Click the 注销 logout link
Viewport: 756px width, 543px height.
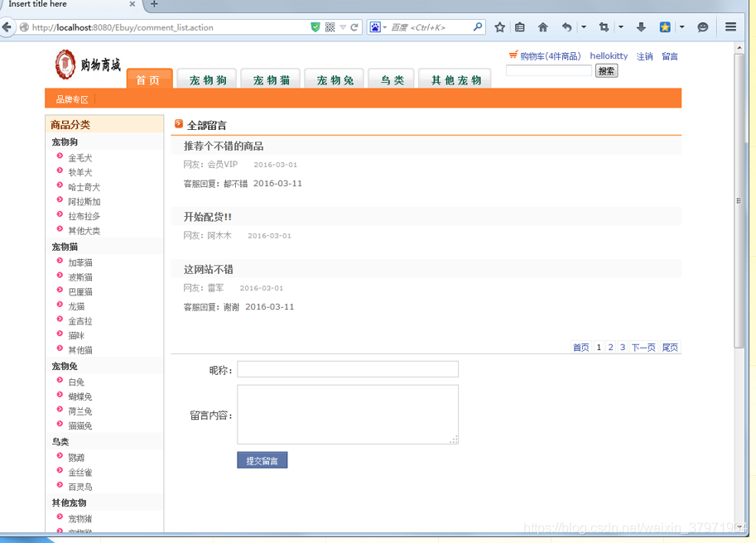coord(644,56)
